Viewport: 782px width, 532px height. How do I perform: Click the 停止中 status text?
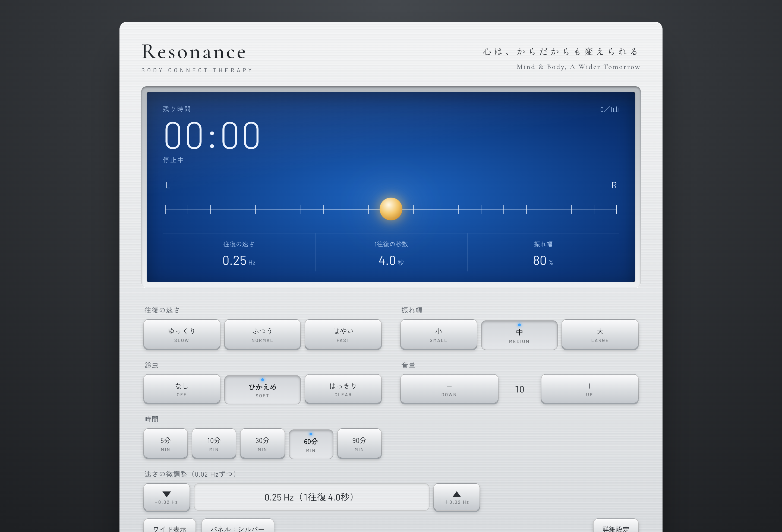click(174, 160)
